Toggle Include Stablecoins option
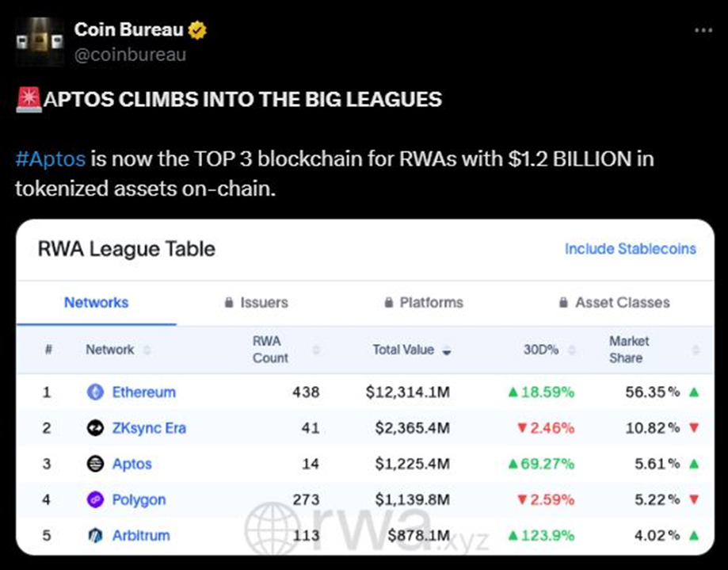 (630, 249)
